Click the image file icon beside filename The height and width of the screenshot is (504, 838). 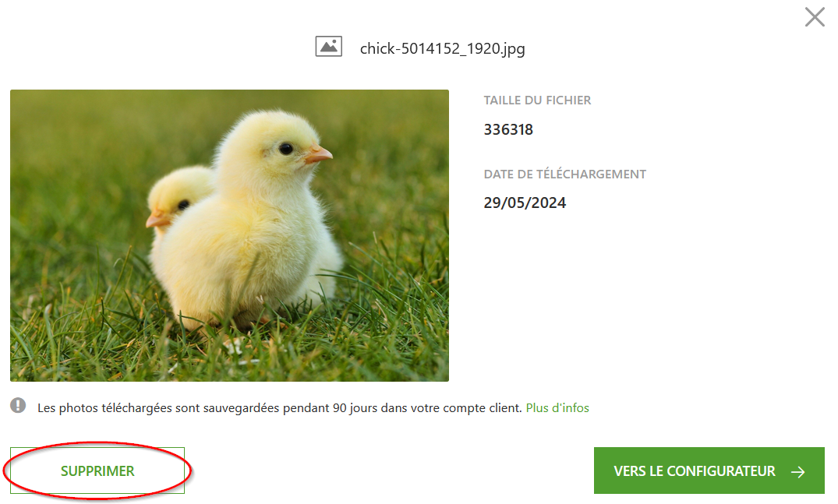pos(329,47)
